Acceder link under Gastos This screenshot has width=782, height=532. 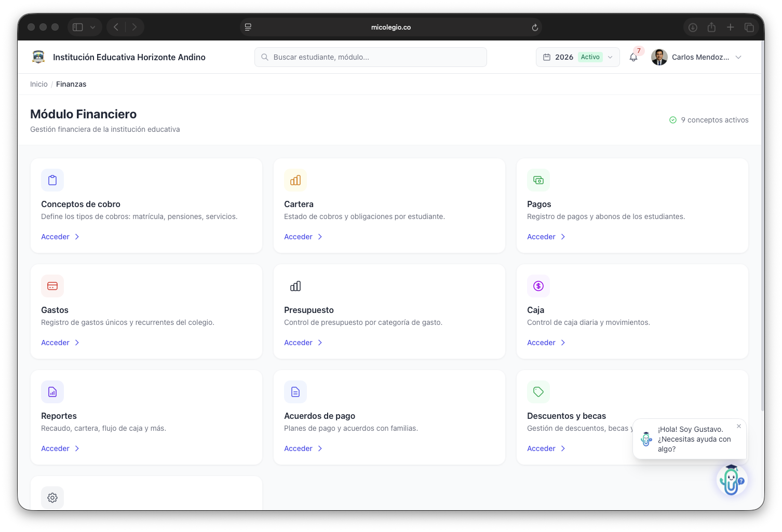60,343
